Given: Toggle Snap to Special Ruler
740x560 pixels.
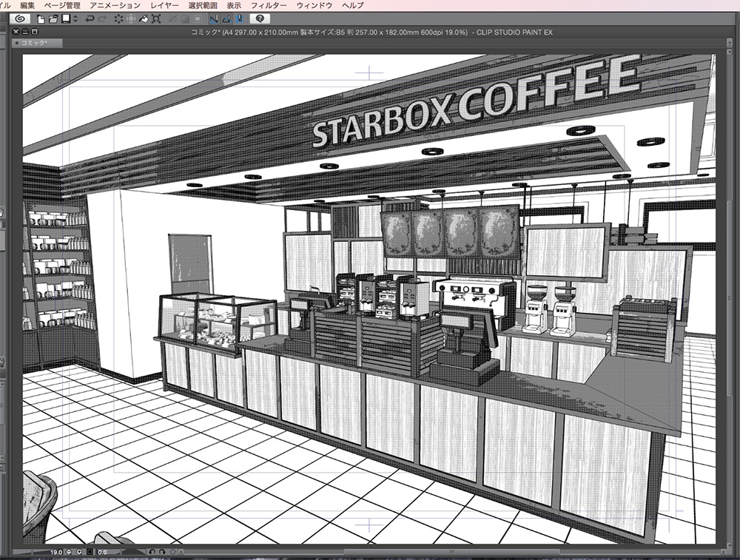Looking at the screenshot, I should pyautogui.click(x=226, y=18).
